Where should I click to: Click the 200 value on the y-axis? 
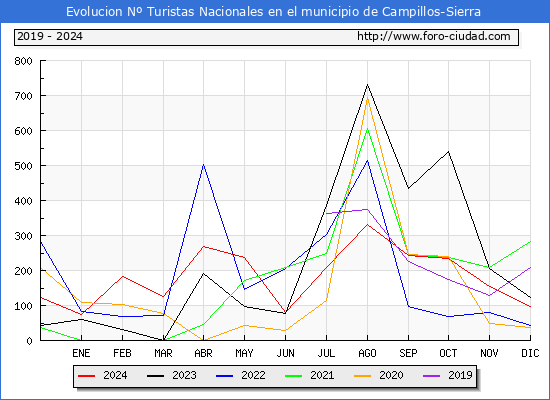click(x=24, y=271)
